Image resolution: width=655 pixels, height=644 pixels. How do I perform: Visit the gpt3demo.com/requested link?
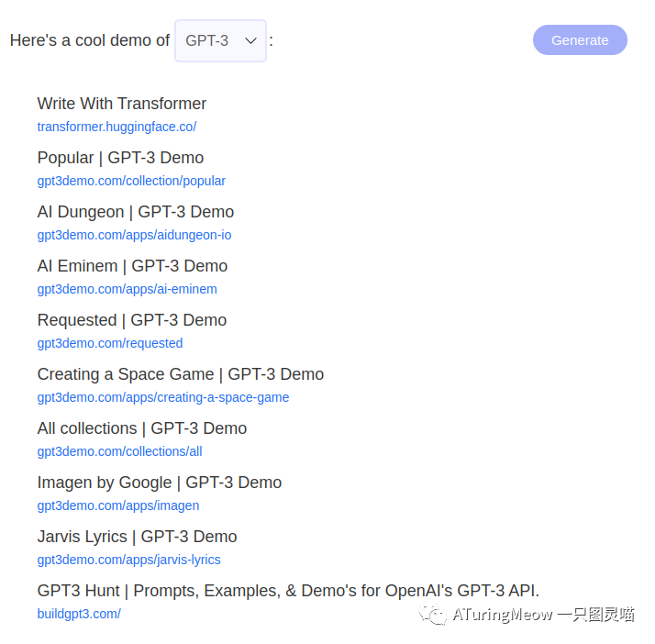pyautogui.click(x=110, y=343)
